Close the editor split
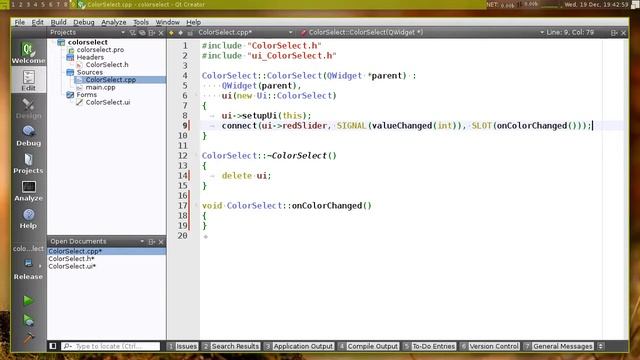 coord(624,33)
